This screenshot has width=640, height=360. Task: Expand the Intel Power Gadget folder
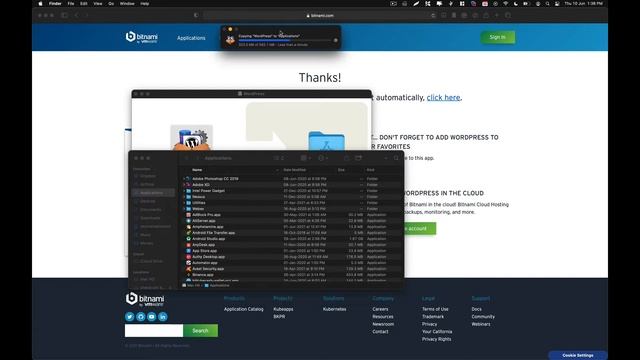point(184,191)
